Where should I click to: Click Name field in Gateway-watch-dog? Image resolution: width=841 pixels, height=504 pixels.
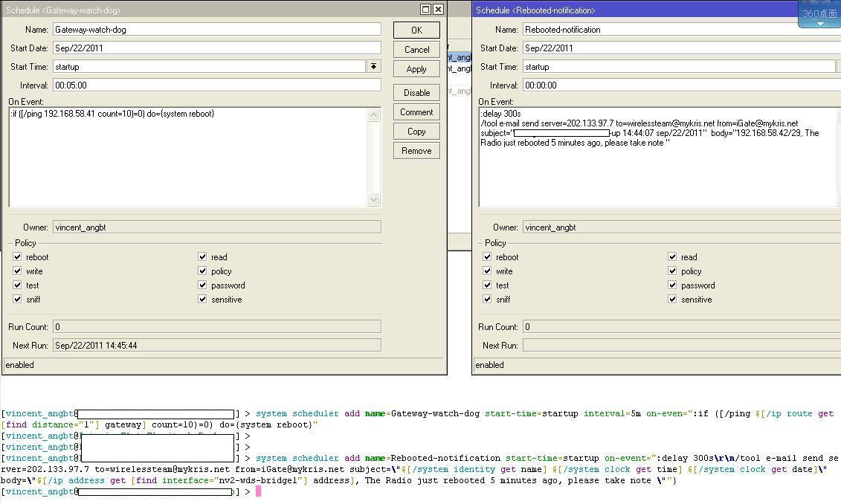click(x=217, y=30)
